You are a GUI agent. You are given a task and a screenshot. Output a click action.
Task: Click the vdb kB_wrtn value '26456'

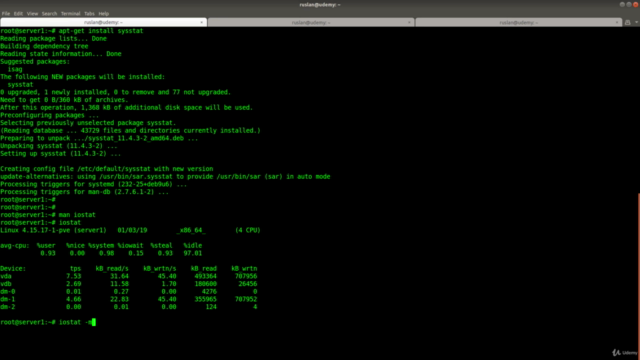[x=248, y=284]
